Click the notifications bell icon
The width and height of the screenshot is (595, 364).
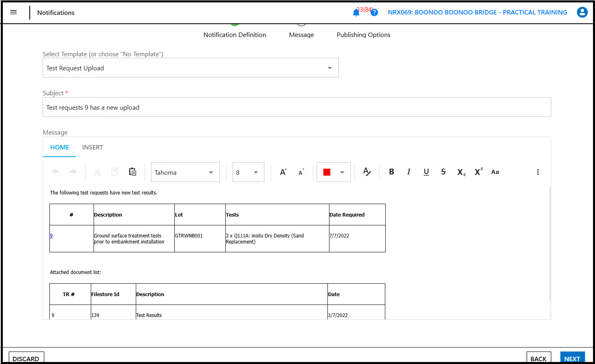(356, 12)
